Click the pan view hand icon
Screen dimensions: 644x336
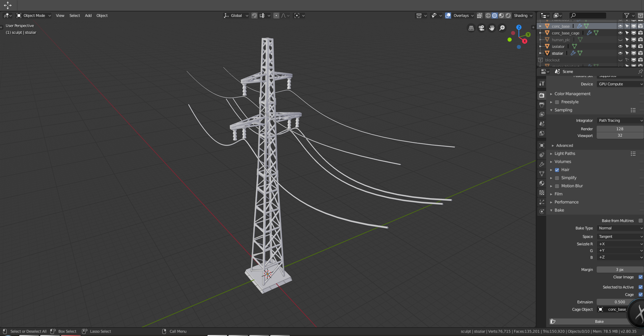(492, 28)
